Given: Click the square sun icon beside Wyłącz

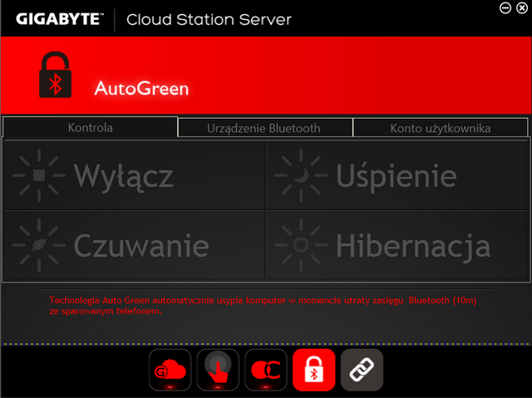Looking at the screenshot, I should (x=39, y=175).
